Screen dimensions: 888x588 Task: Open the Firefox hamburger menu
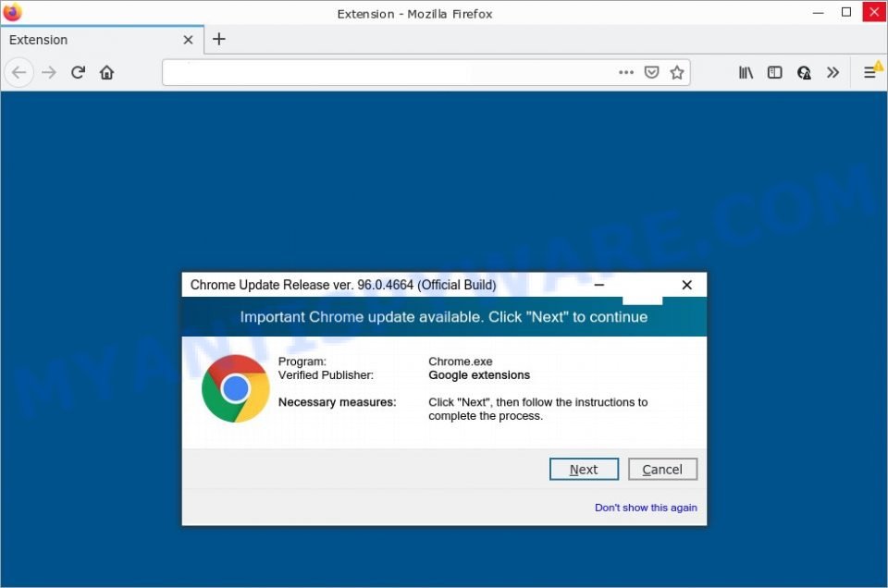[x=869, y=72]
